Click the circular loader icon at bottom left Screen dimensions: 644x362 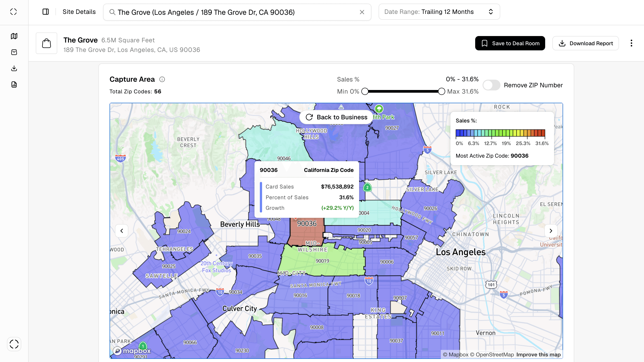14,344
